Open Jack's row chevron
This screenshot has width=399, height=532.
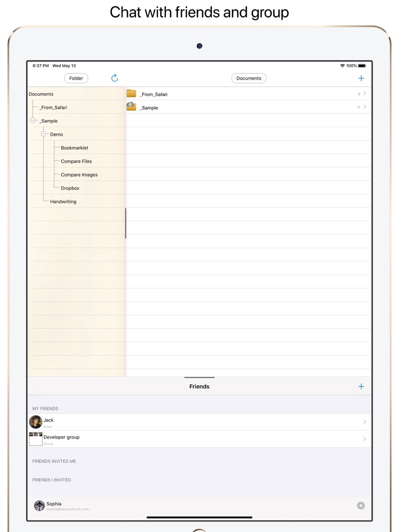pyautogui.click(x=365, y=422)
